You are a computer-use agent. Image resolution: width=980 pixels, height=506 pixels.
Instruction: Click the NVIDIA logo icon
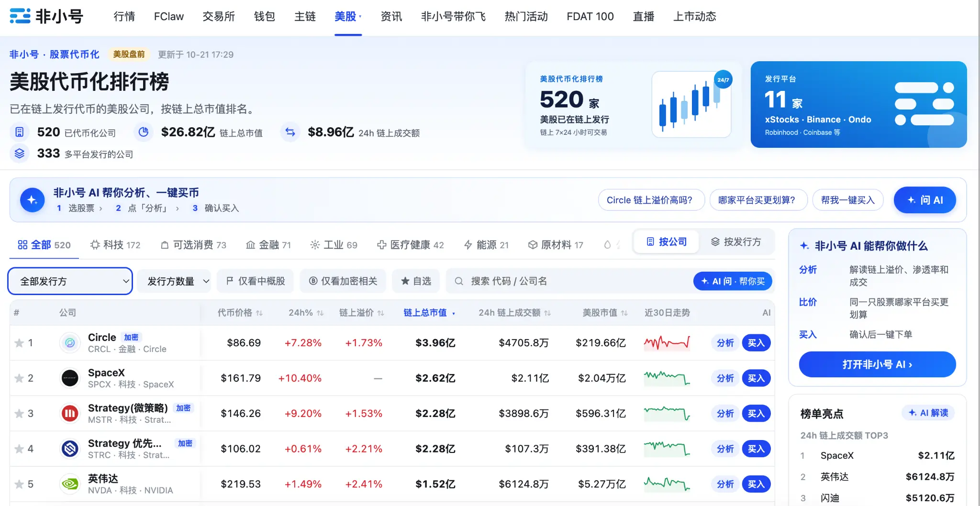[x=70, y=484]
